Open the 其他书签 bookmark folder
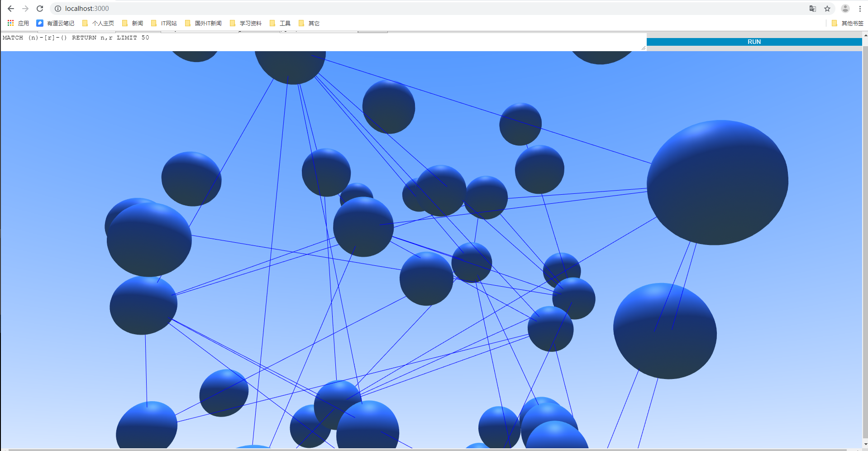Image resolution: width=868 pixels, height=451 pixels. (x=848, y=23)
